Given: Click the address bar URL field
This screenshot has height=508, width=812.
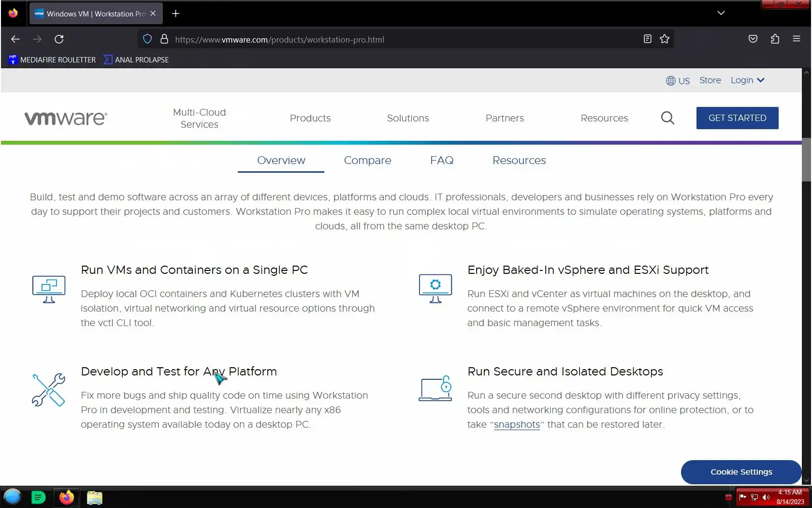Looking at the screenshot, I should point(405,39).
